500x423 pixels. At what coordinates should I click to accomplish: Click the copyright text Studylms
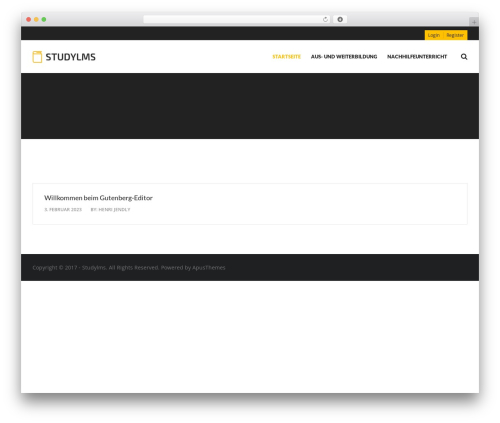click(x=94, y=268)
